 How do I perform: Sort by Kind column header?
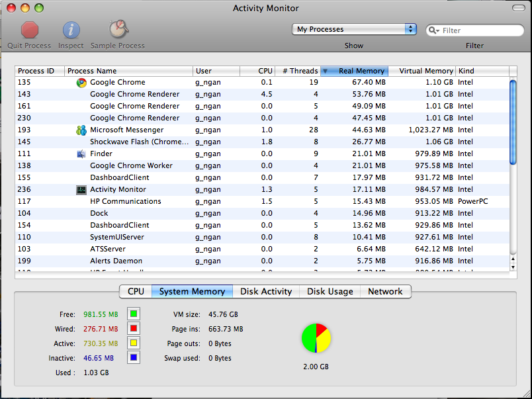tap(482, 71)
